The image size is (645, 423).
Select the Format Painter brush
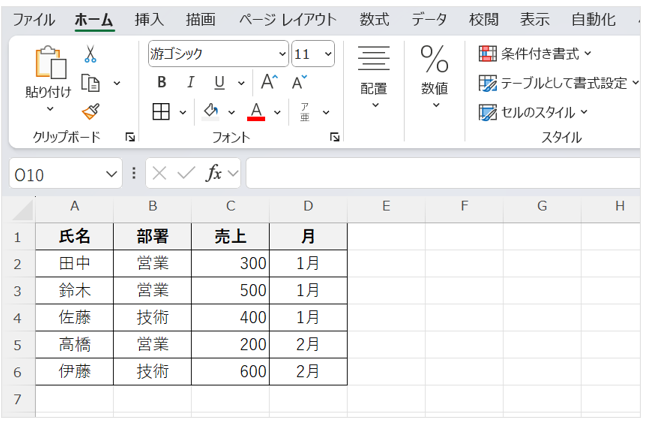pos(90,110)
